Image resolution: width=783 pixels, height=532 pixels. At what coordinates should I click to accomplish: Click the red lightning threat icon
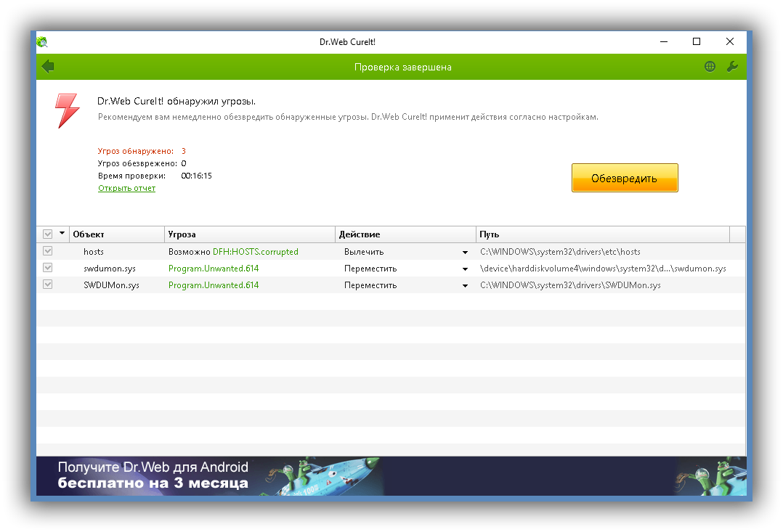point(67,110)
